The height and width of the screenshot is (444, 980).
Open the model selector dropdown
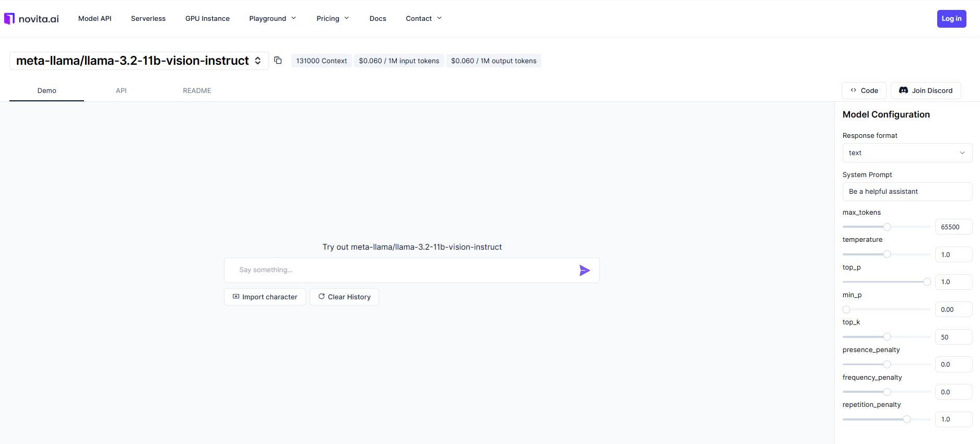coord(139,61)
